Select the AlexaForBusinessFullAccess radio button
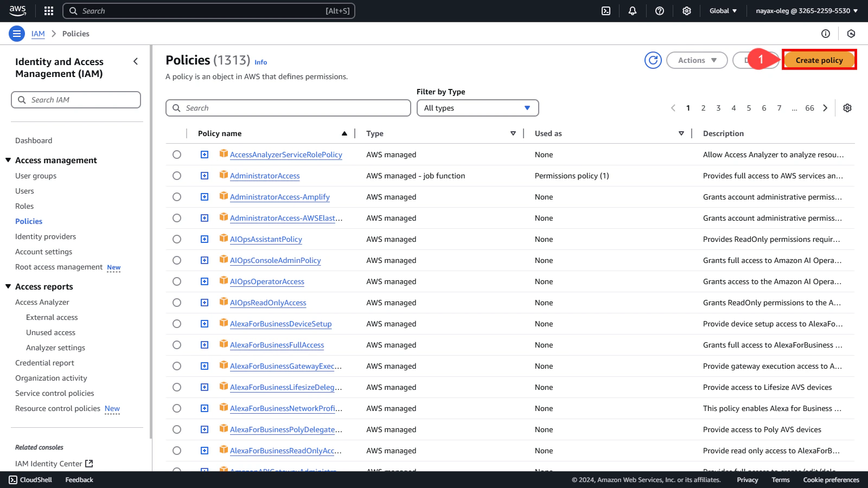868x488 pixels. (x=177, y=345)
